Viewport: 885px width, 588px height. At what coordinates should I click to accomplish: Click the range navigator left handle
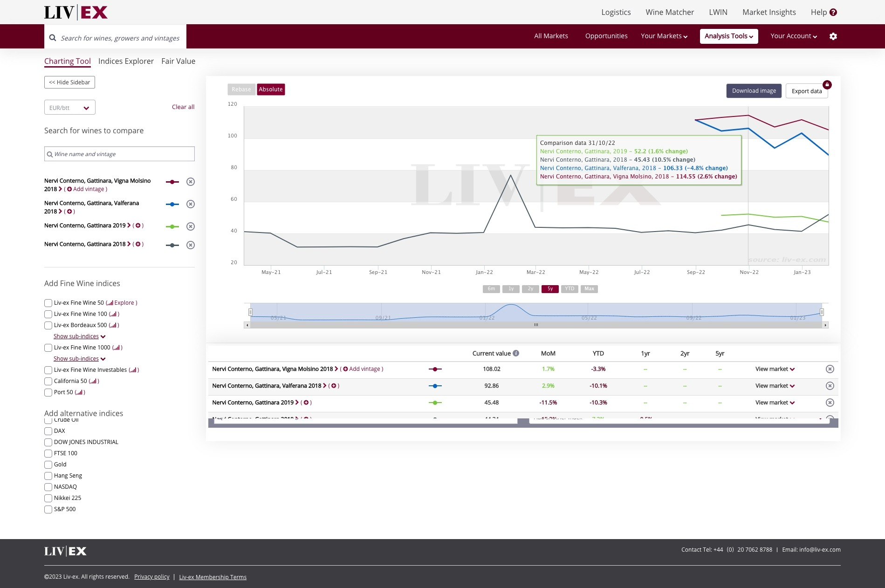250,312
